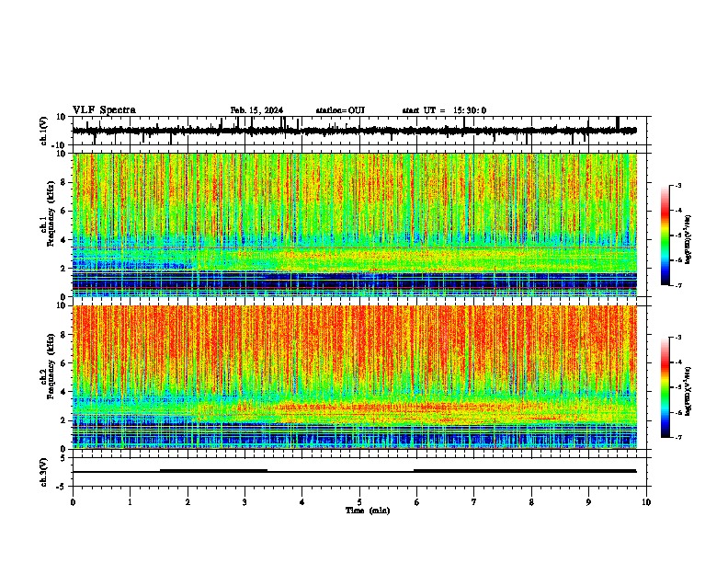Click the "7" tick on the time axis
Screen dimensions: 728x563
(x=474, y=502)
